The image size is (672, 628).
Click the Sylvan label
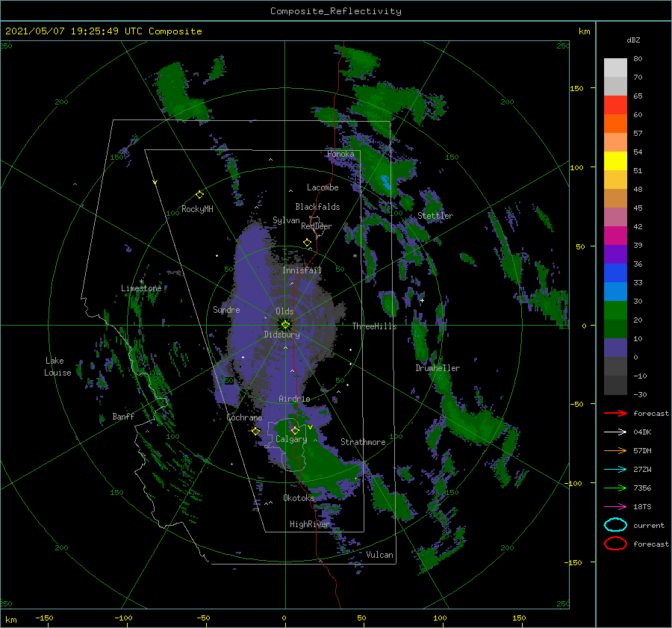286,220
